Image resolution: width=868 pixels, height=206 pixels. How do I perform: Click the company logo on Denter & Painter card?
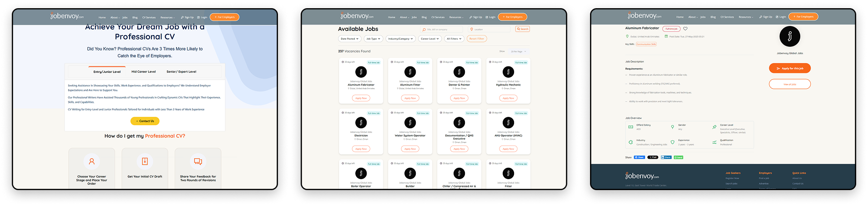459,72
